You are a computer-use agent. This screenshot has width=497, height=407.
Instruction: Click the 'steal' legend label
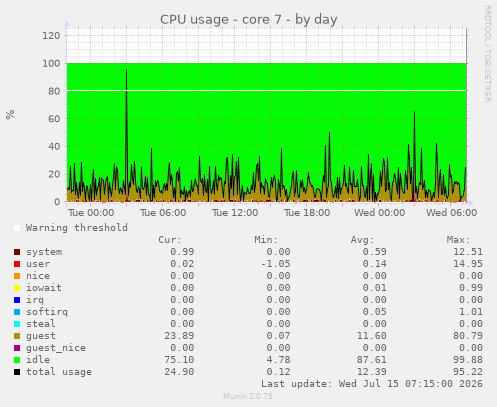(x=41, y=324)
